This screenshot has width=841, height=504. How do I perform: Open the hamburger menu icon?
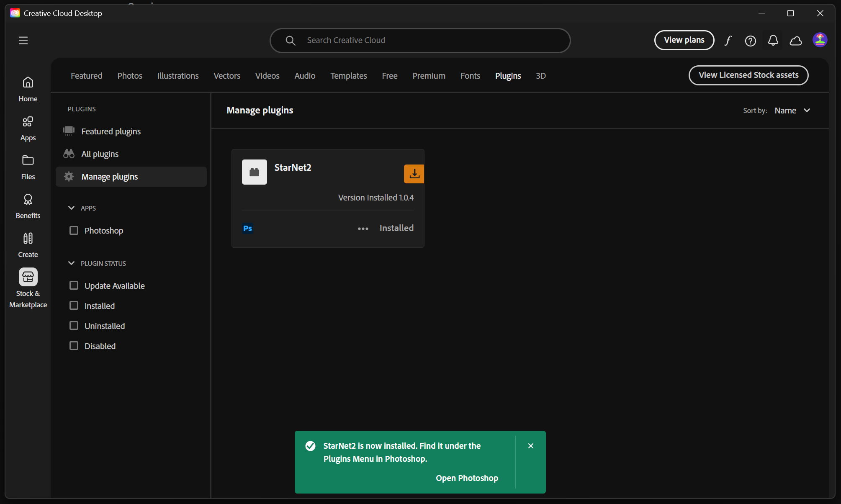23,40
